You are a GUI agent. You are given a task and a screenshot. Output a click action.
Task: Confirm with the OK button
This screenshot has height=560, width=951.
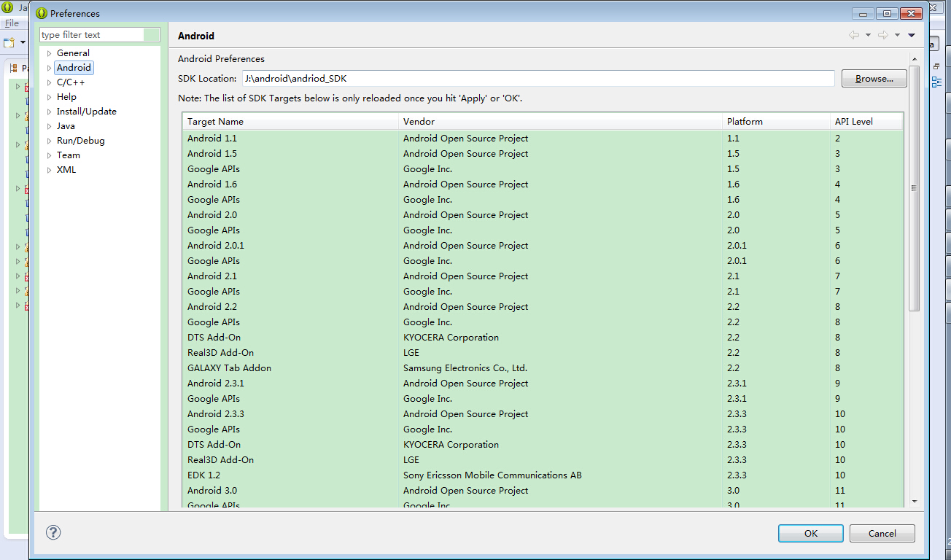[811, 533]
